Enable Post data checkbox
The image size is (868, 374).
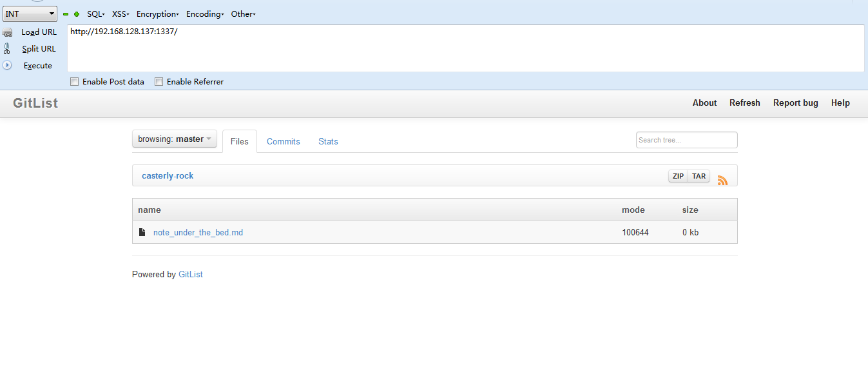click(74, 82)
